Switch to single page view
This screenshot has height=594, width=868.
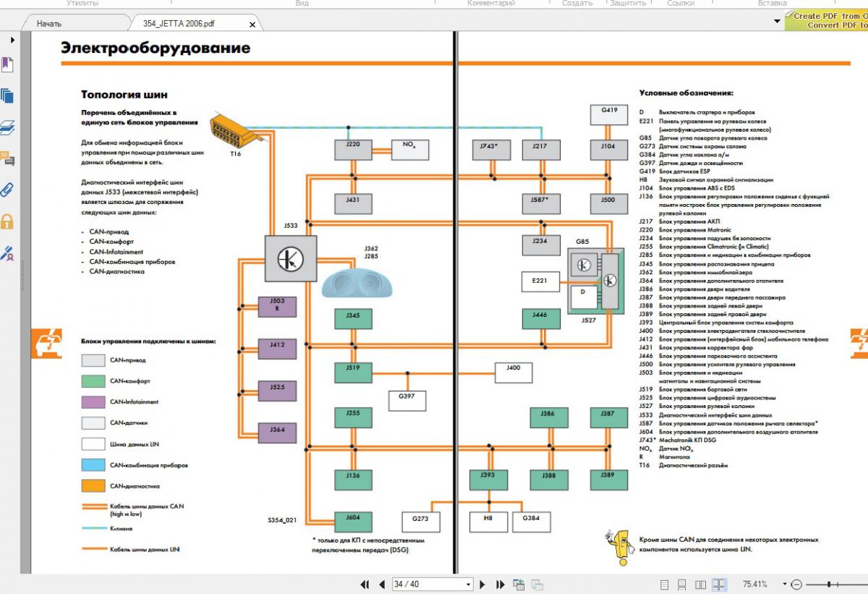tap(665, 585)
